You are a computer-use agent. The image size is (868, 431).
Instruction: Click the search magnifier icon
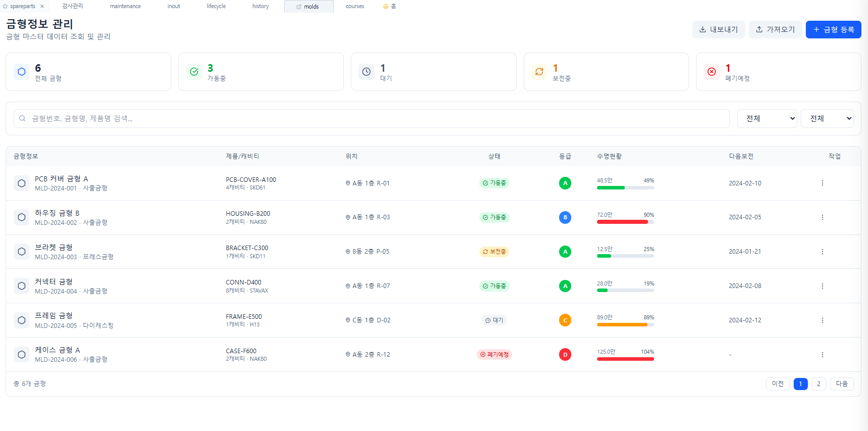pos(22,118)
